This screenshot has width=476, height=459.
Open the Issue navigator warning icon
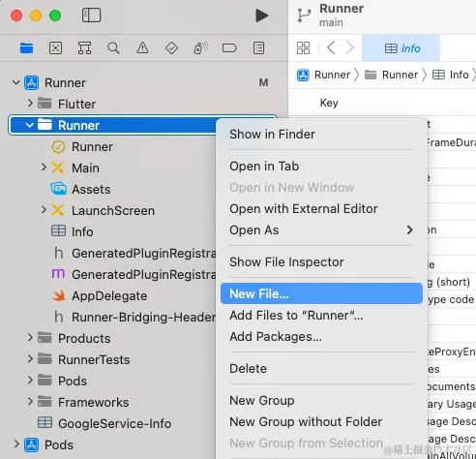[x=142, y=48]
